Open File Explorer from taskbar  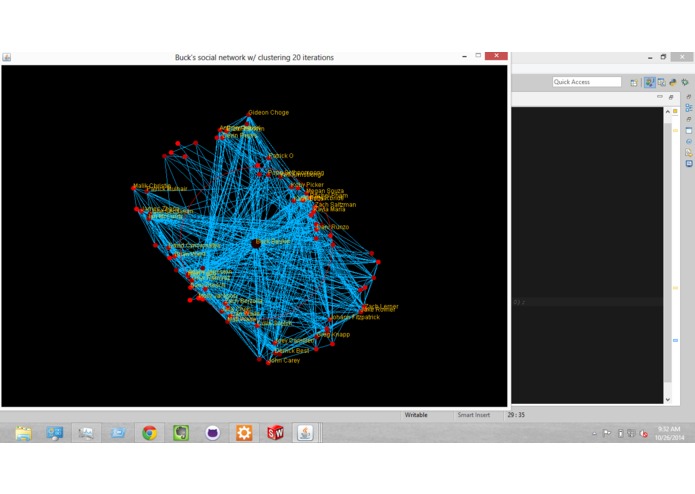23,433
